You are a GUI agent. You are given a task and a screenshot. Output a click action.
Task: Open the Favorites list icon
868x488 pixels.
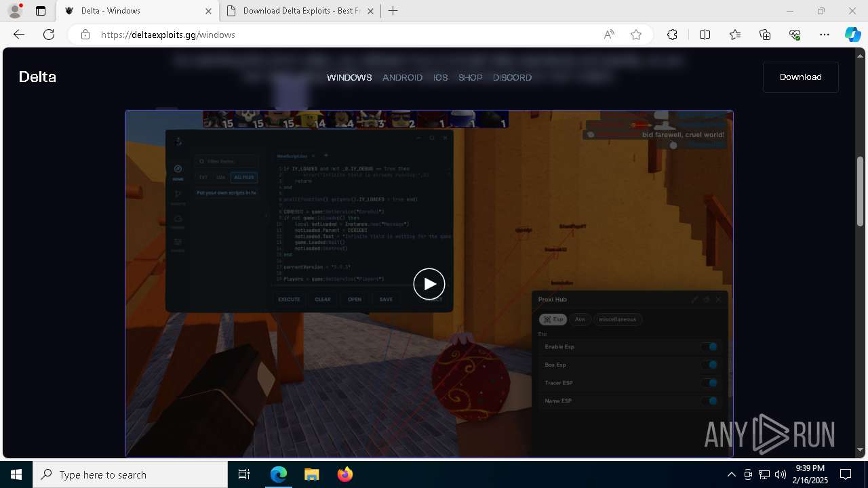click(x=735, y=35)
